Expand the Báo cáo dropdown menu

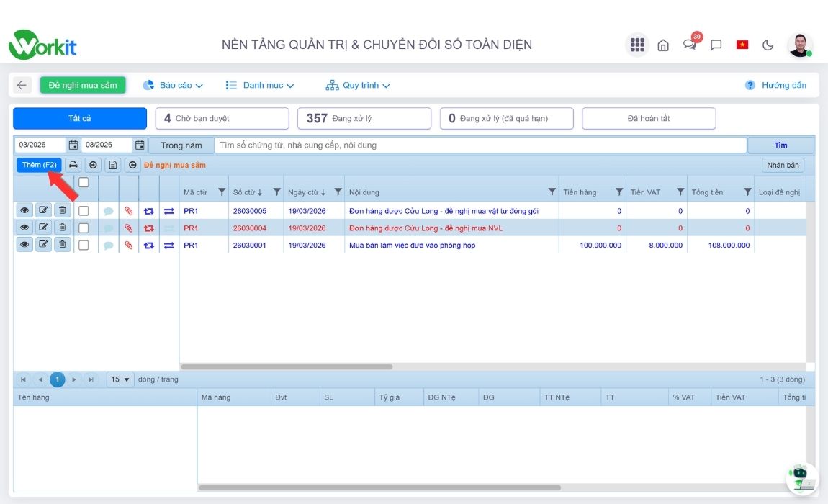point(173,85)
